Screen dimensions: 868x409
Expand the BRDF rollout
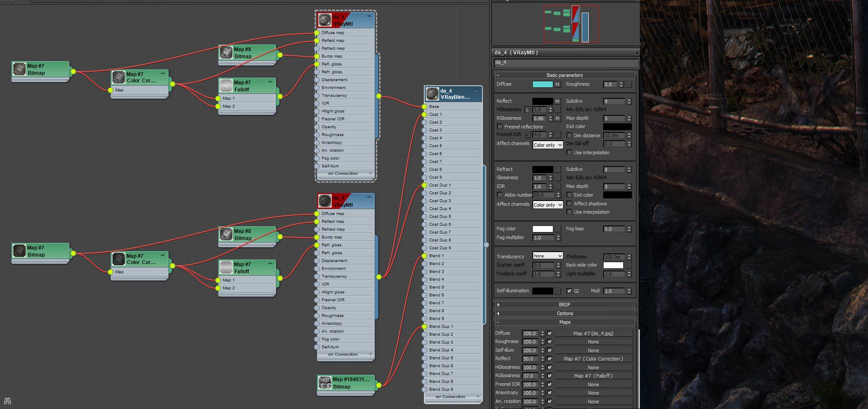[564, 305]
